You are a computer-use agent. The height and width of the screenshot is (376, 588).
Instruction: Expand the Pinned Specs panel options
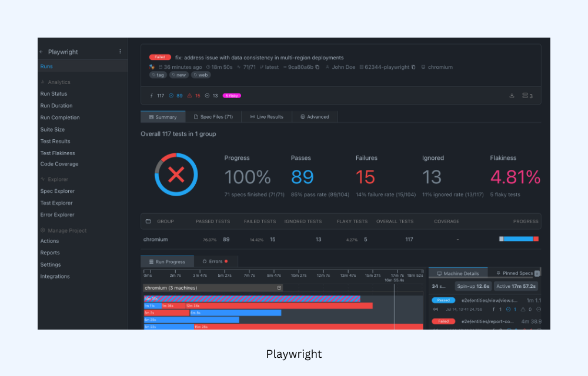coord(536,273)
